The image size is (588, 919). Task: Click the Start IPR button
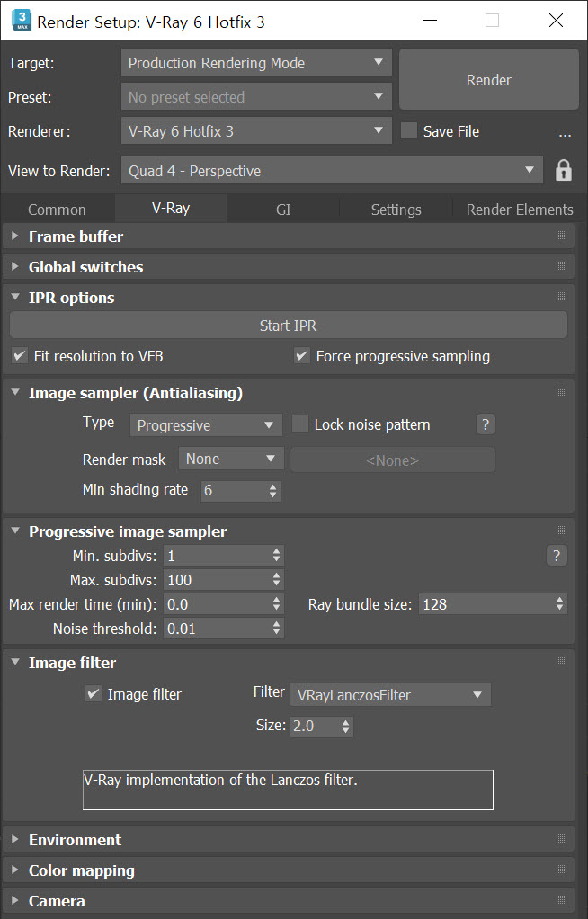click(289, 326)
